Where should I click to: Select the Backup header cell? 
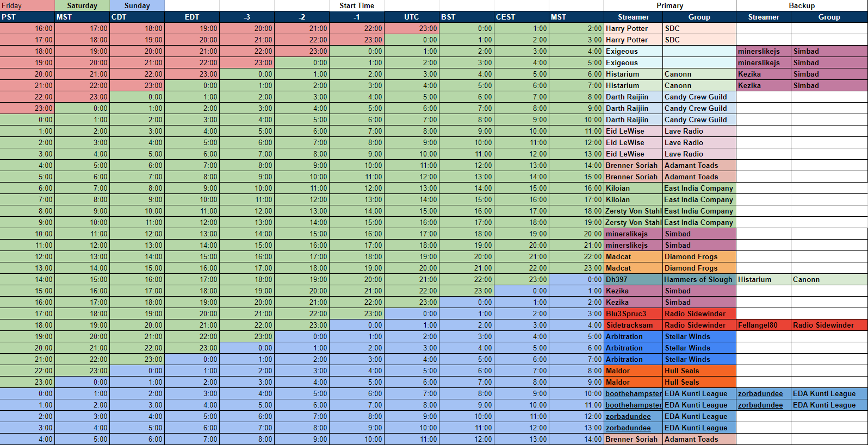click(802, 5)
